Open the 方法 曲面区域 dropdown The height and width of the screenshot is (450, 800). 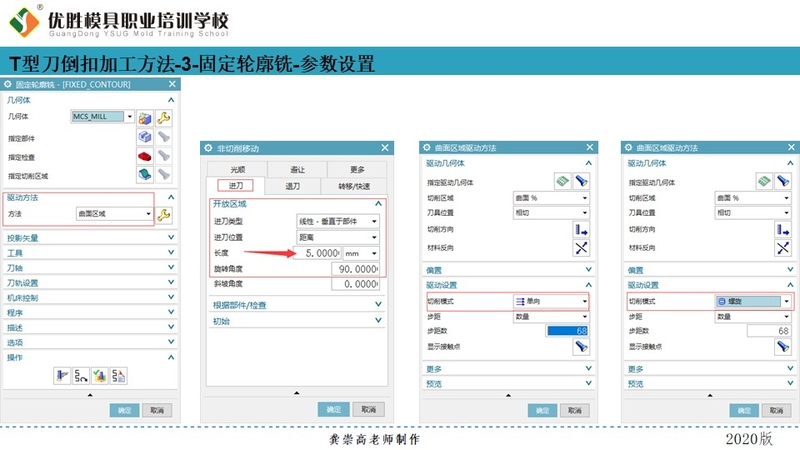tap(112, 214)
